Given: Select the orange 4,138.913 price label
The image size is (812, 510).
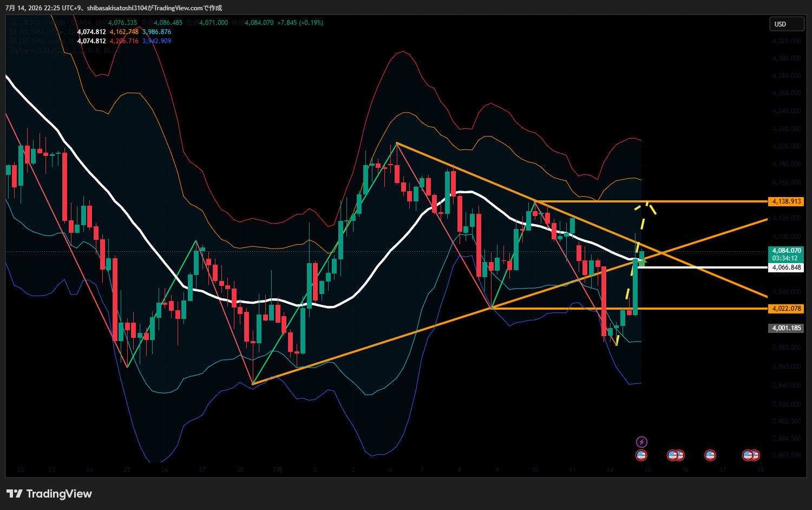Looking at the screenshot, I should pyautogui.click(x=786, y=201).
